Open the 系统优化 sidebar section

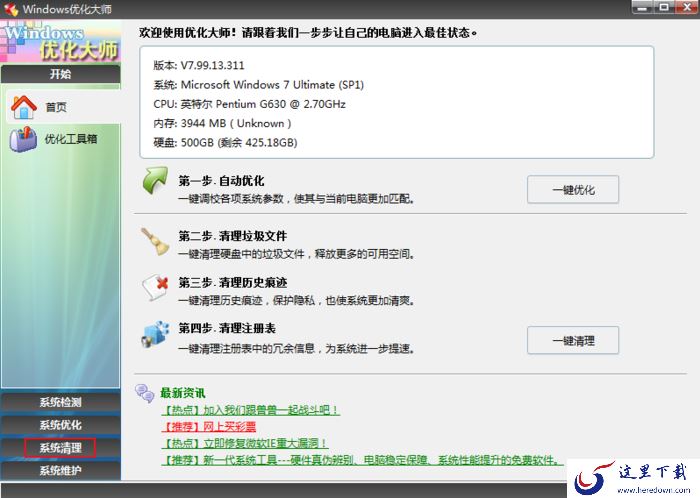pyautogui.click(x=61, y=425)
